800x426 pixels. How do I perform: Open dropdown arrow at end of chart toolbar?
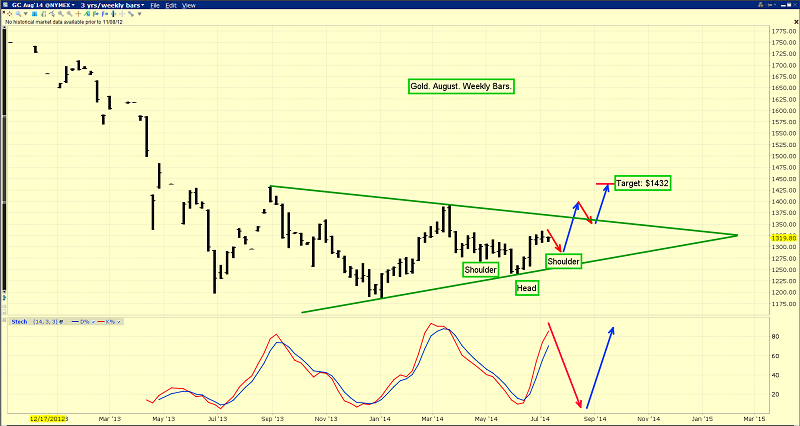[x=140, y=13]
